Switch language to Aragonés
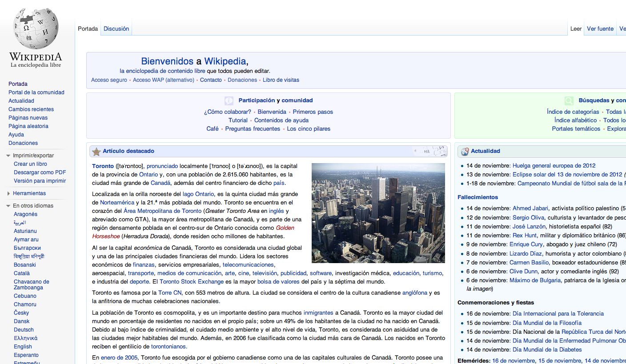Image resolution: width=626 pixels, height=364 pixels. click(25, 214)
